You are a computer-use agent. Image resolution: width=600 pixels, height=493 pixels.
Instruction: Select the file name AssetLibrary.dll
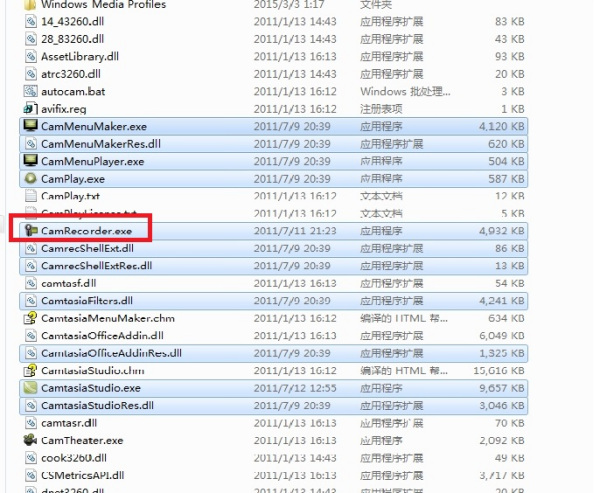(80, 57)
